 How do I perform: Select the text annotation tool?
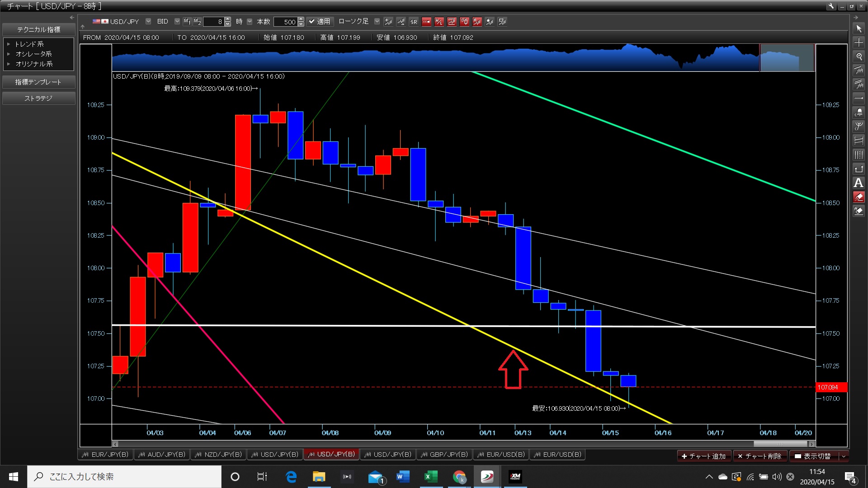pos(859,183)
